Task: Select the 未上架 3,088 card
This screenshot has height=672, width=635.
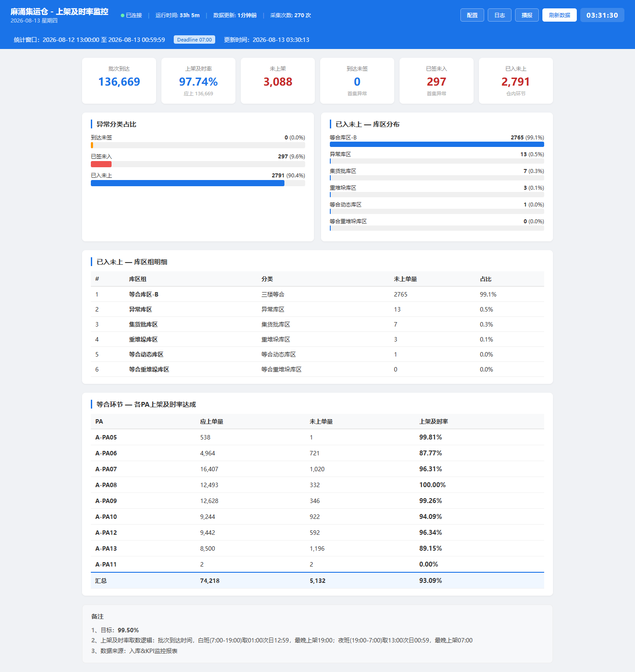Action: [x=278, y=81]
